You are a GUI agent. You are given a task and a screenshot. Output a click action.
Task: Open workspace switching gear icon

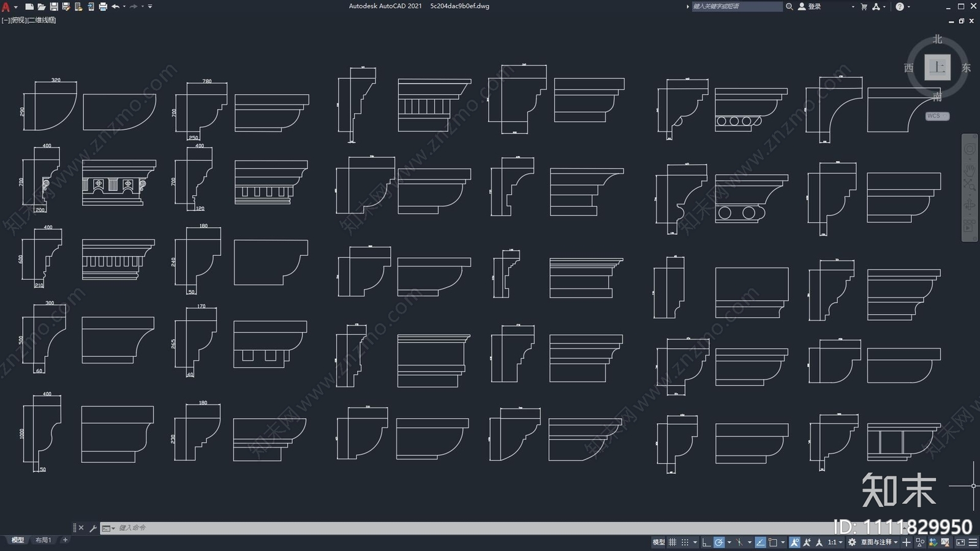[852, 542]
